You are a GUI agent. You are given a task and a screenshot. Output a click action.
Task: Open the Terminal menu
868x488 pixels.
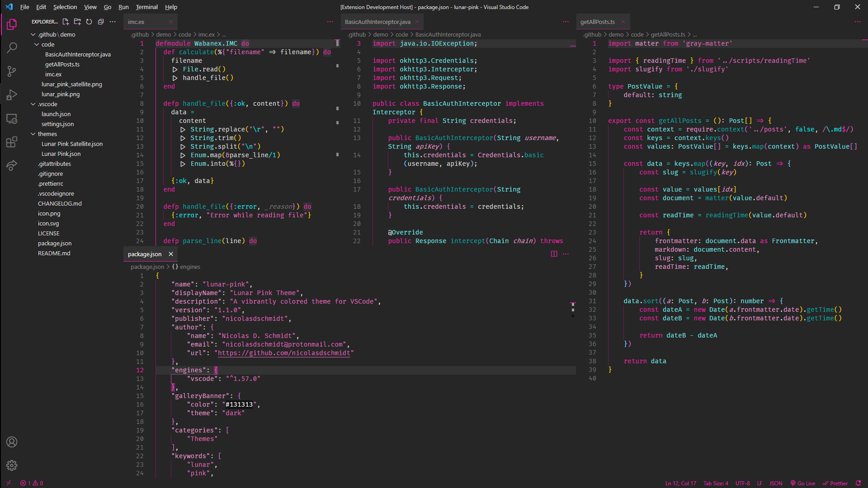(x=146, y=7)
